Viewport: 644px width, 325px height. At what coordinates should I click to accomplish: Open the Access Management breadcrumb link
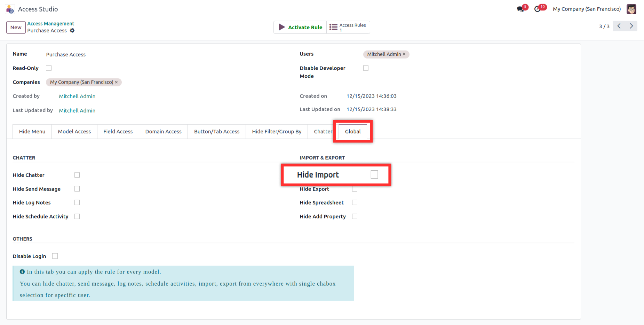(x=51, y=24)
